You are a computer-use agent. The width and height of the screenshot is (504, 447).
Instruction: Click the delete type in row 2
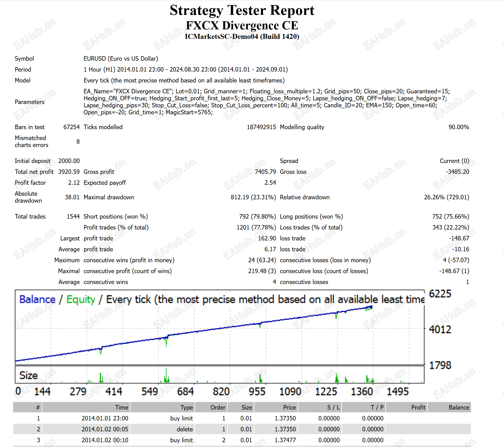pos(185,429)
